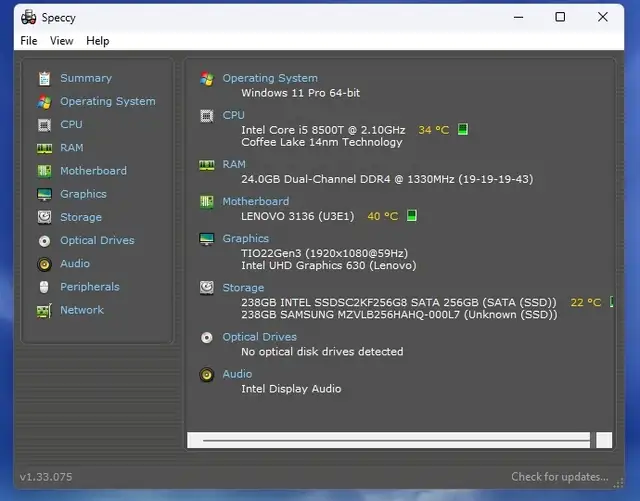The image size is (640, 501).
Task: Open Motherboard details from sidebar
Action: click(x=93, y=171)
